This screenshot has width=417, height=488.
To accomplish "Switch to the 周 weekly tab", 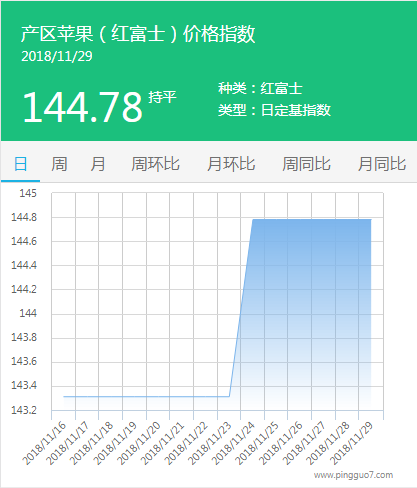I will pos(59,164).
